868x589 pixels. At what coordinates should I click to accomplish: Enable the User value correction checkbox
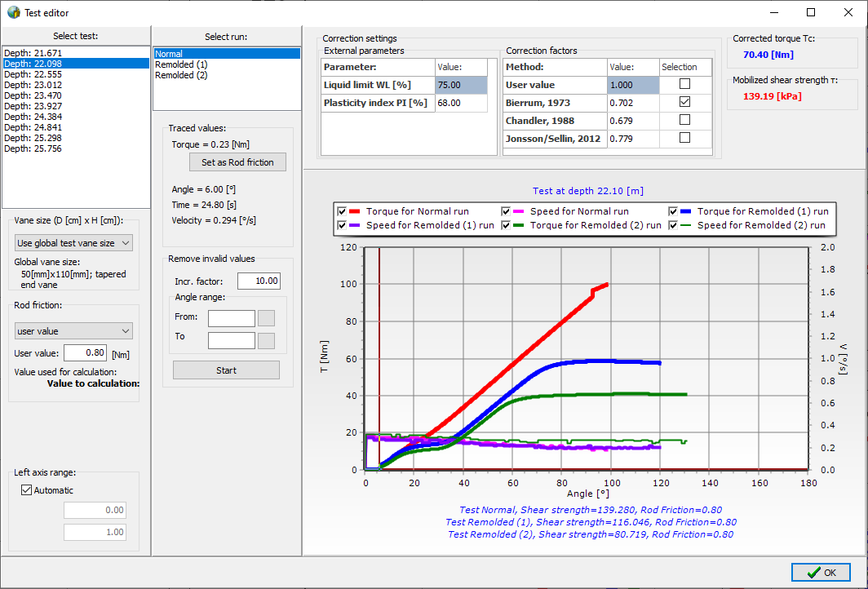click(684, 84)
